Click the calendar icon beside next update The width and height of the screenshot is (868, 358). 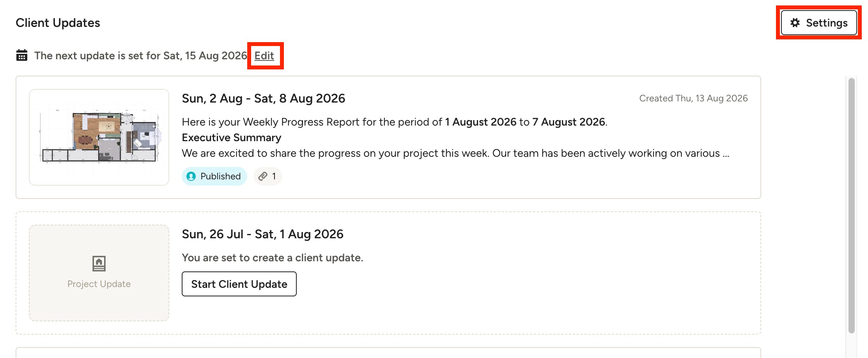click(x=22, y=55)
